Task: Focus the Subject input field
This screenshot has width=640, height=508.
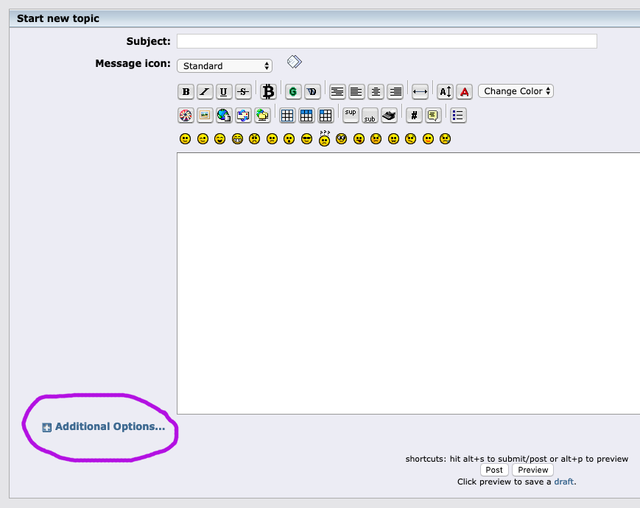Action: tap(387, 41)
